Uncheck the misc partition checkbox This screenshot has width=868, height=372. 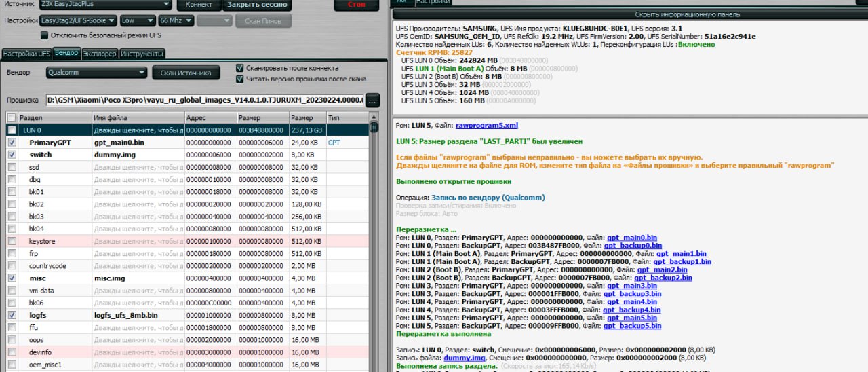12,278
